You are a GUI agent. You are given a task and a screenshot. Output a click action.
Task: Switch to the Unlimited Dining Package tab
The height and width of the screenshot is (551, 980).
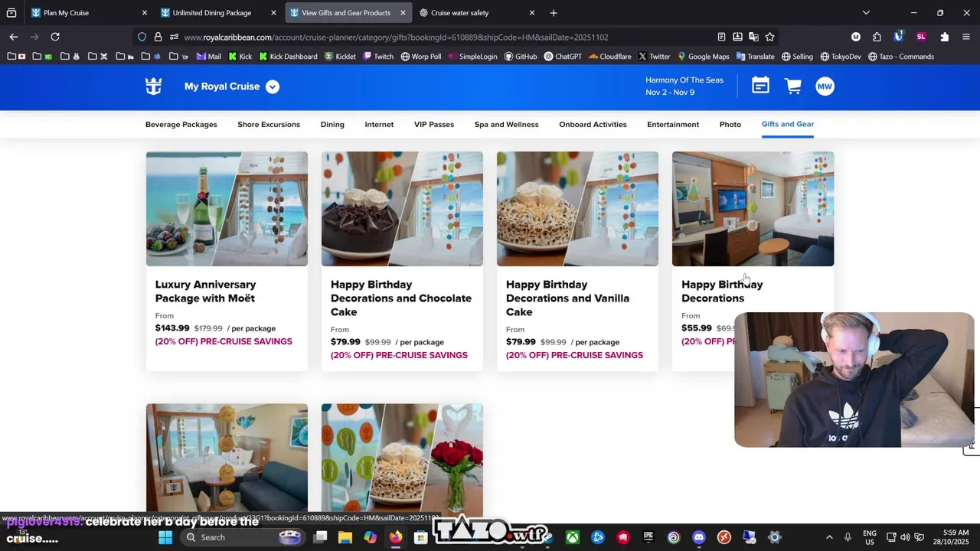[218, 12]
